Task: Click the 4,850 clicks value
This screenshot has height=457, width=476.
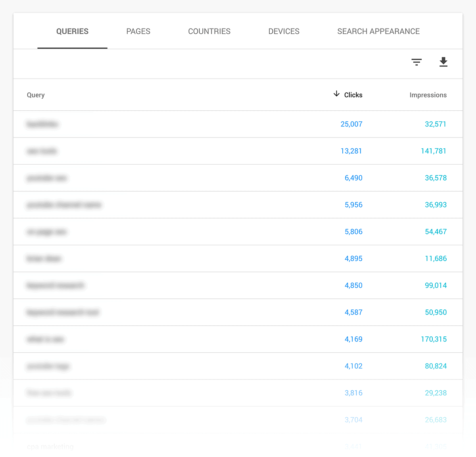Action: [353, 285]
